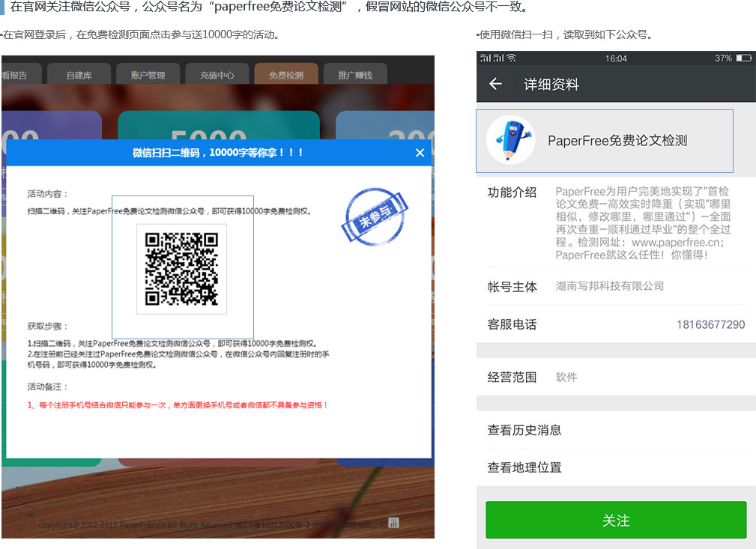
Task: Click the phone battery icon in status bar
Action: tap(744, 58)
